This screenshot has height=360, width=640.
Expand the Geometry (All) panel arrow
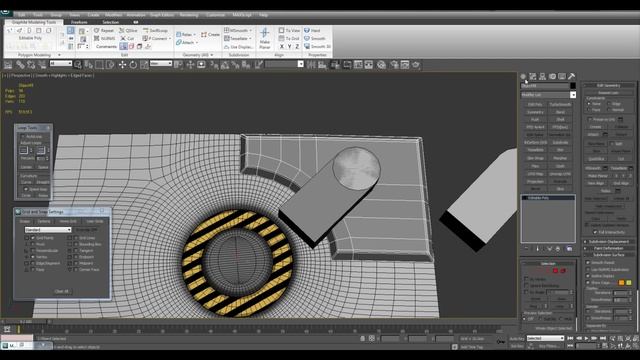pos(212,55)
